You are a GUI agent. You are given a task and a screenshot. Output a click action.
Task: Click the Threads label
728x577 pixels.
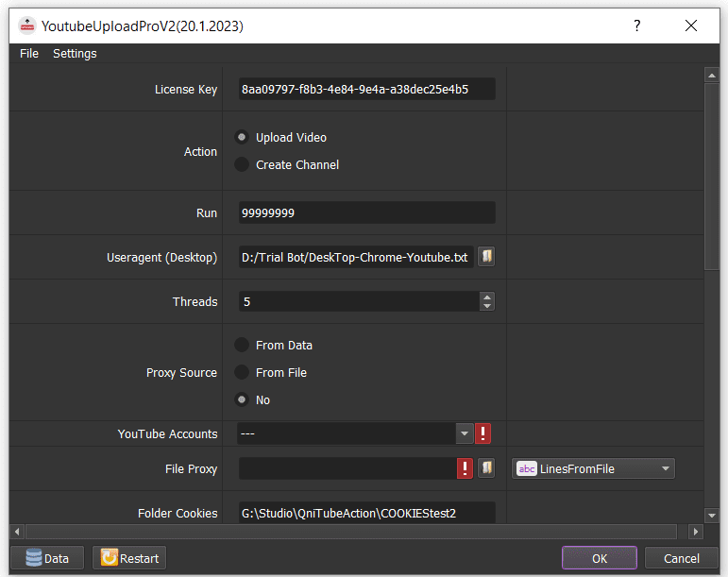pos(195,301)
